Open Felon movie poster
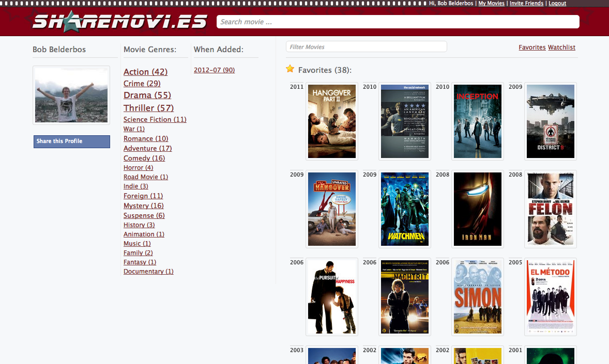609x364 pixels. [x=551, y=209]
